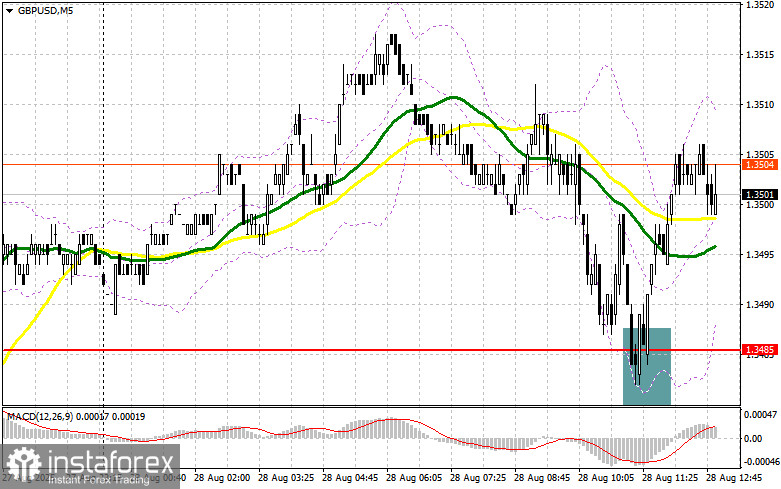Select the orange horizontal 1.3504 line
This screenshot has width=781, height=489.
[x=371, y=164]
